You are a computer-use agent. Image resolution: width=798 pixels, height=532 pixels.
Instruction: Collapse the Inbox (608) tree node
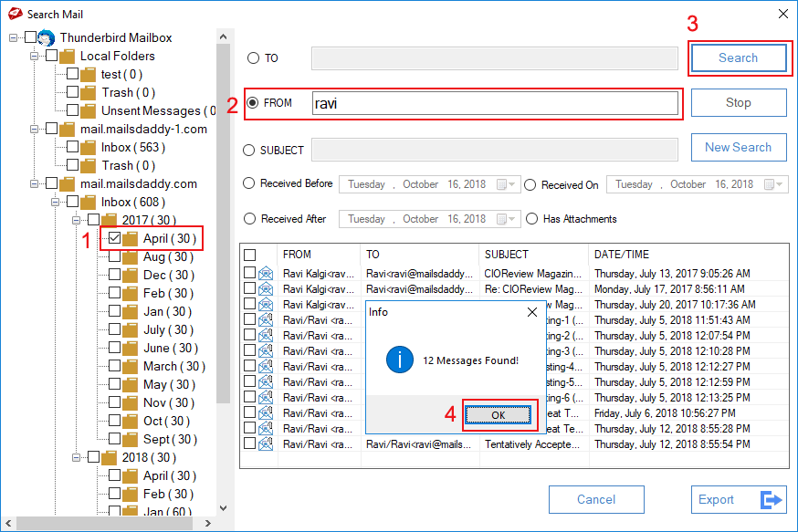coord(55,202)
